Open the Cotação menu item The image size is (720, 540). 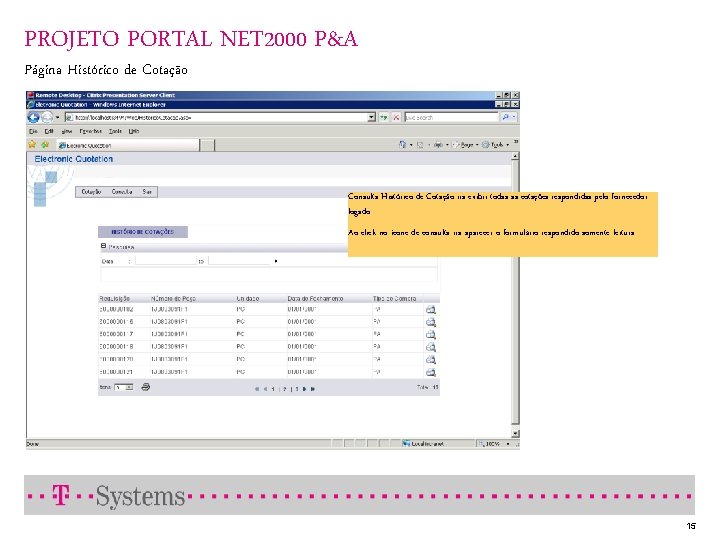point(91,192)
